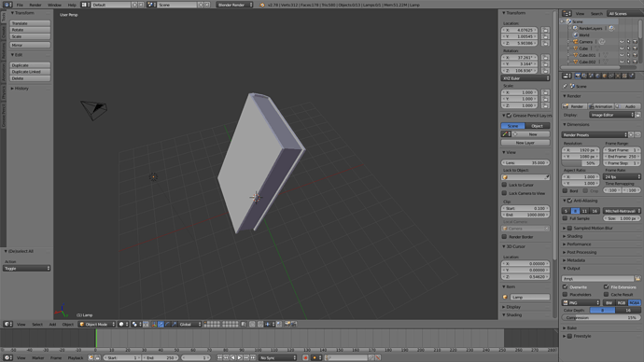Toggle the Overwrite output checkbox
The width and height of the screenshot is (644, 362).
tap(566, 286)
